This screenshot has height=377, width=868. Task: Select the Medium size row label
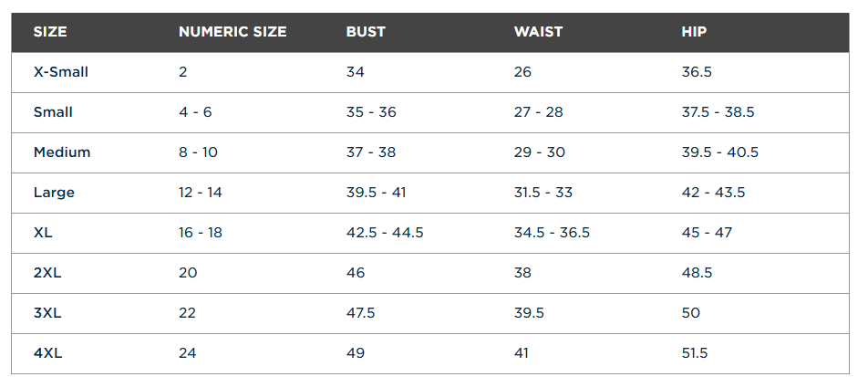pyautogui.click(x=62, y=152)
